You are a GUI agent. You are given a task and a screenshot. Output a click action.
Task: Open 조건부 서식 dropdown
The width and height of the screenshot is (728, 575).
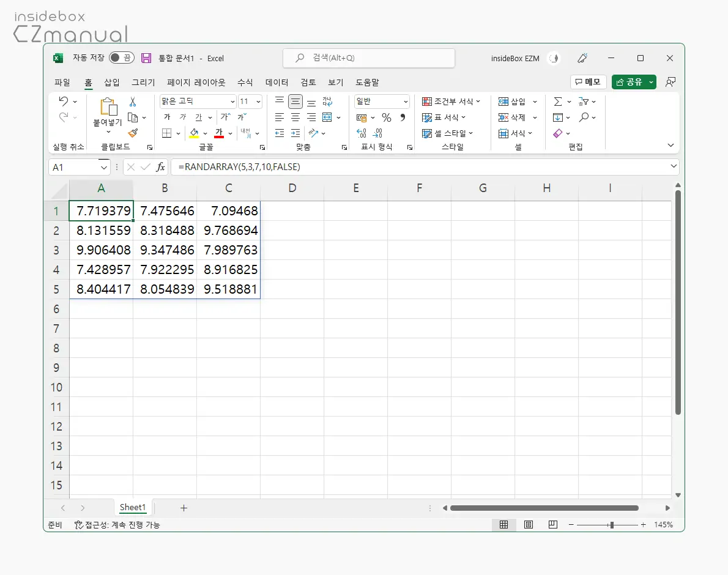pos(451,102)
